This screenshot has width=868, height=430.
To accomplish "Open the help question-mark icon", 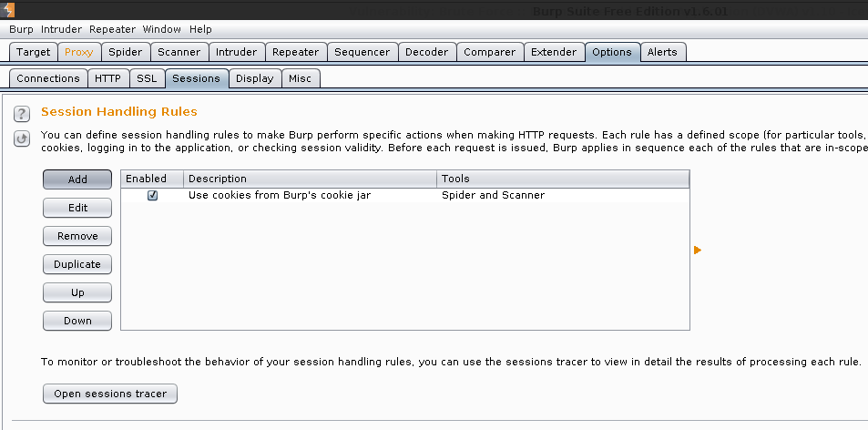I will pos(22,115).
